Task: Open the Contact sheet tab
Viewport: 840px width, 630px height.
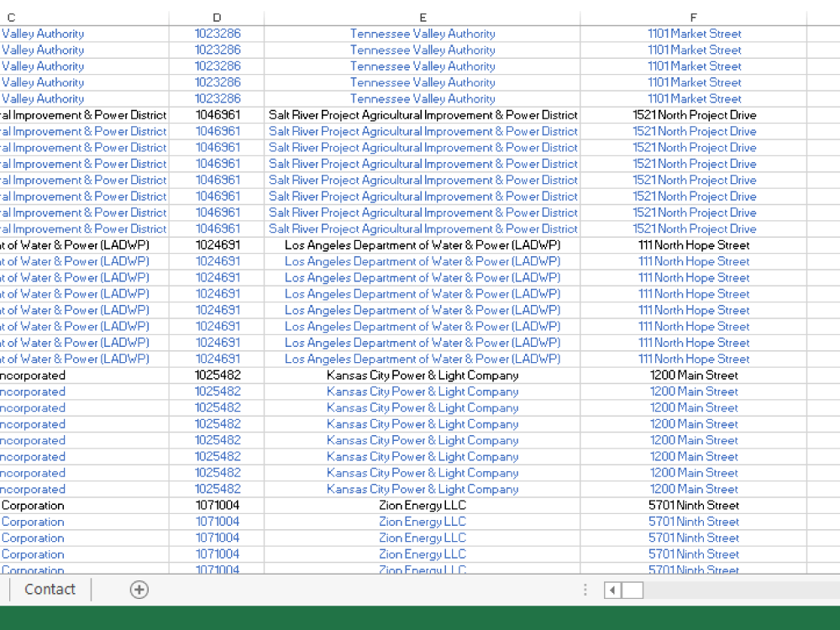Action: pos(50,590)
